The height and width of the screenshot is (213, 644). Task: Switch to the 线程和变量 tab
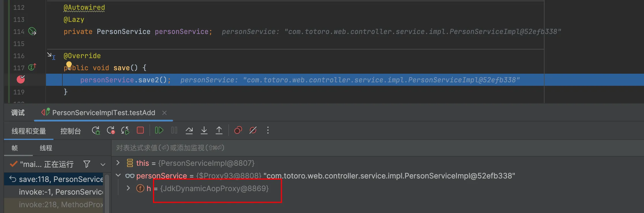tap(29, 131)
